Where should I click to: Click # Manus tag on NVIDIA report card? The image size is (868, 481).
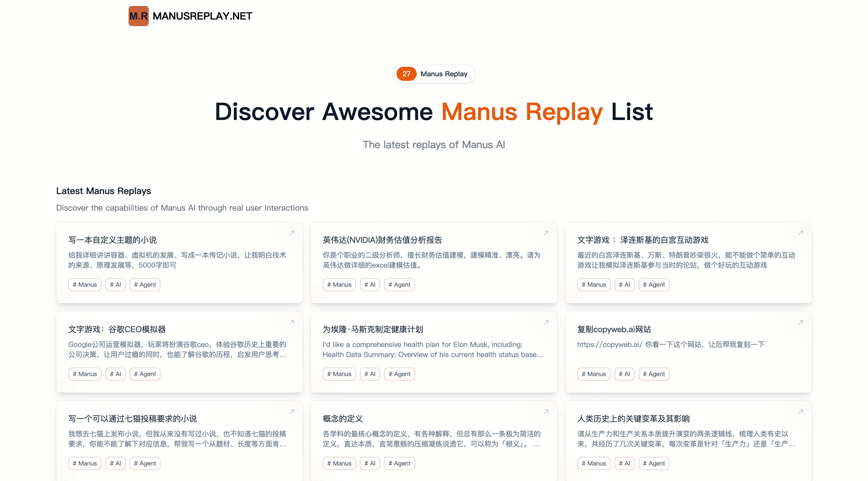click(x=339, y=285)
